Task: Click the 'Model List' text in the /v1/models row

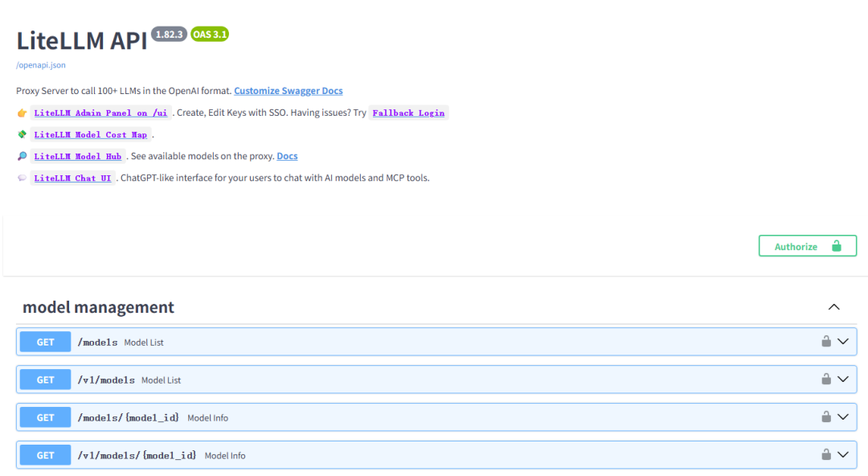Action: pos(161,380)
